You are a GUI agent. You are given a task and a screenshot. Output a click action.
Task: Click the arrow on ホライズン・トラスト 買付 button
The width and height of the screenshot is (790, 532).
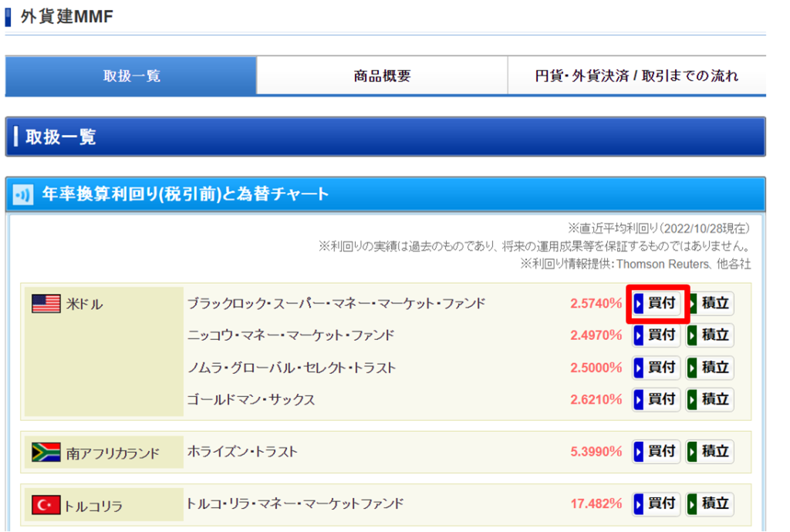click(x=640, y=453)
